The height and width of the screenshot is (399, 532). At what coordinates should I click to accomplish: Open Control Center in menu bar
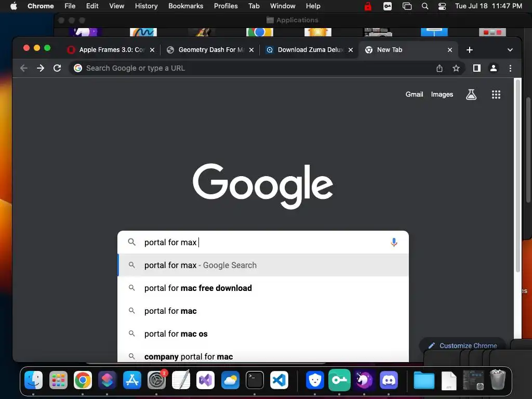pos(442,6)
